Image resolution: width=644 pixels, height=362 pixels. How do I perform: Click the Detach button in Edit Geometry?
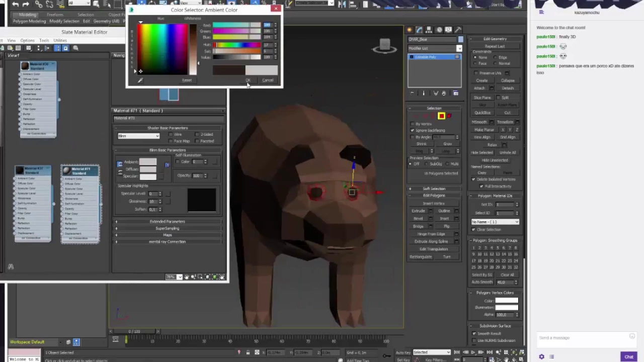[x=508, y=88]
